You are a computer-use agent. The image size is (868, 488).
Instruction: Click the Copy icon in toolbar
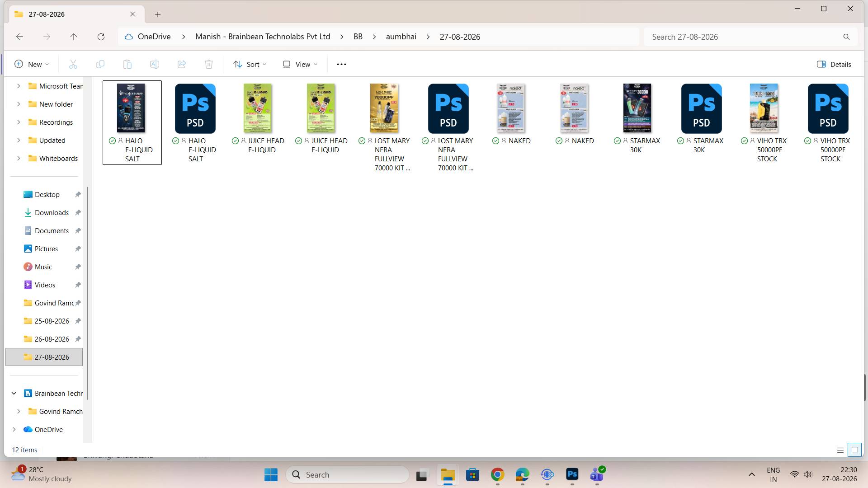coord(100,64)
